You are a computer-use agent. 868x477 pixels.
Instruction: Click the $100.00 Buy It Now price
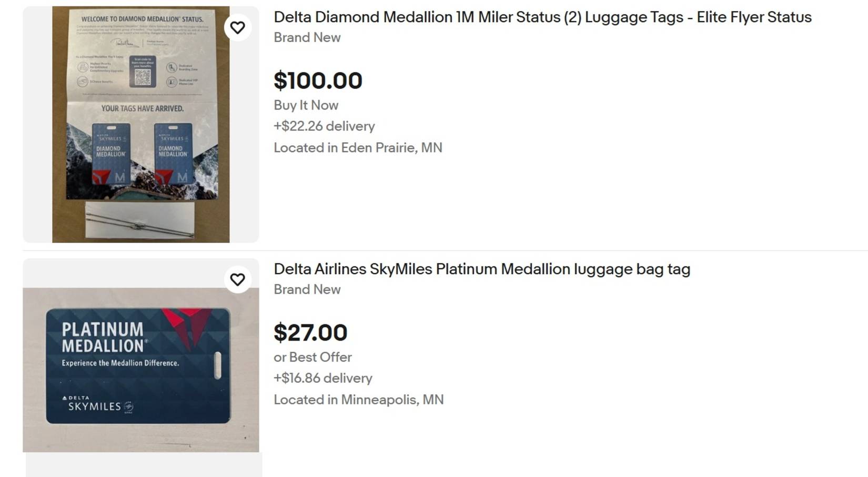pos(317,81)
